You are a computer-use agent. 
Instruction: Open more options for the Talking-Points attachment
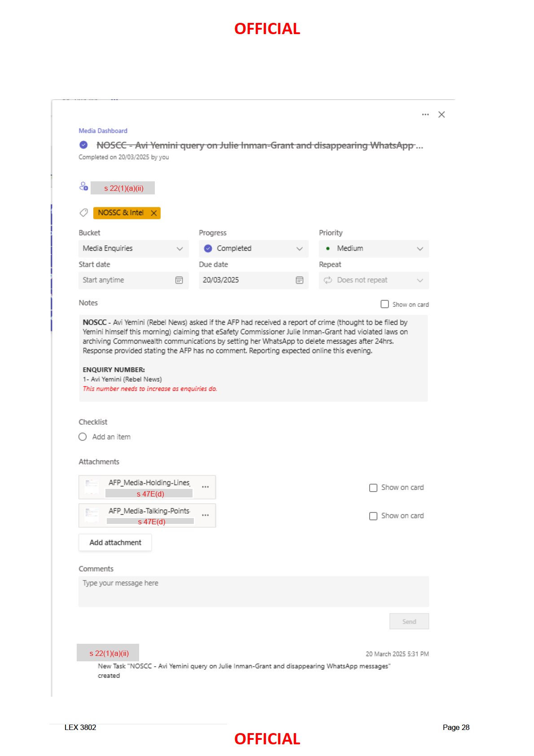(206, 515)
